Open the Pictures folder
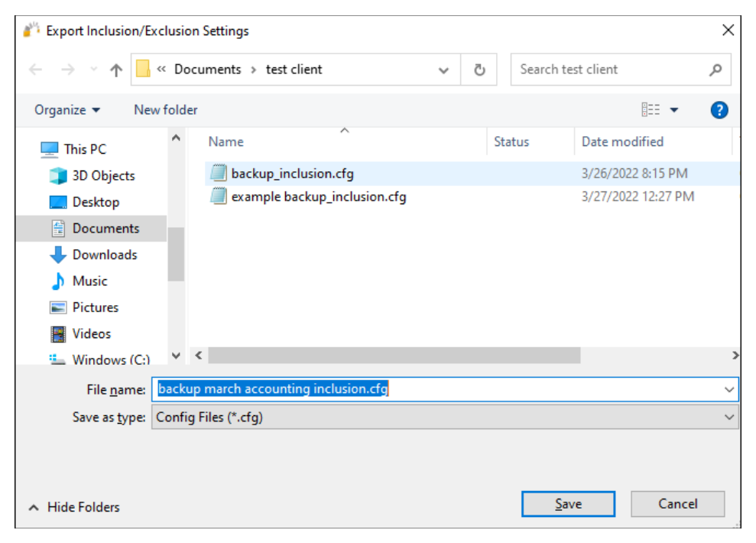The image size is (756, 543). coord(96,307)
